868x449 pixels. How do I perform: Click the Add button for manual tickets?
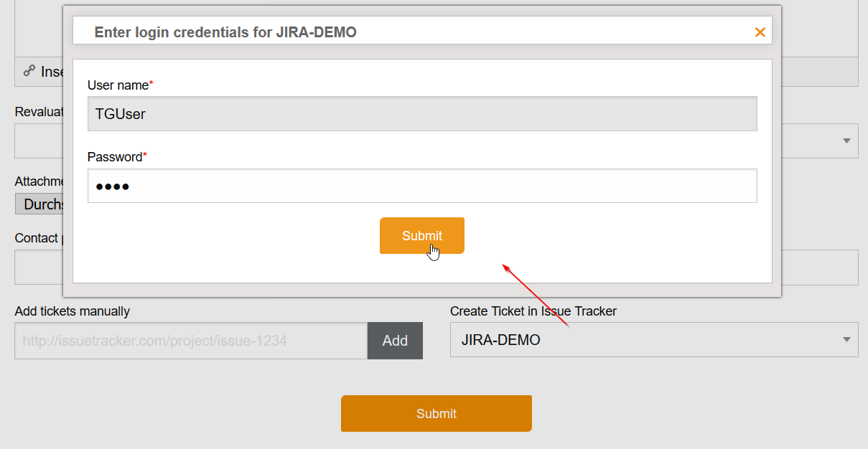point(395,341)
